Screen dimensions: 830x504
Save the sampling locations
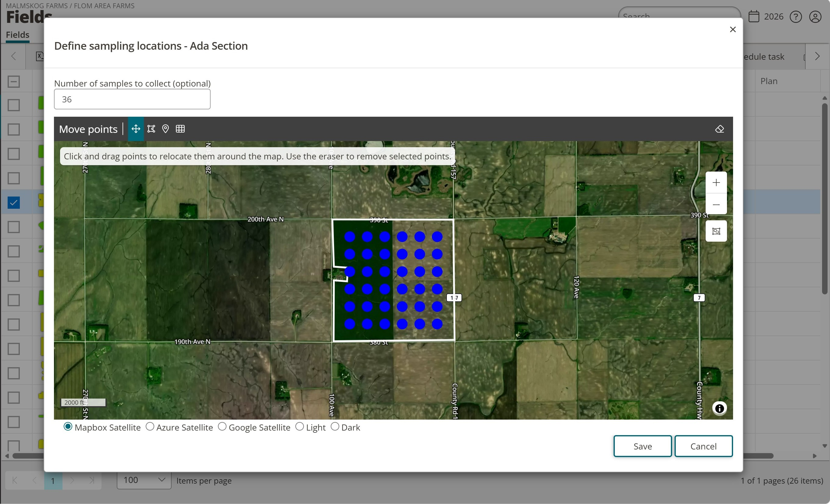coord(642,446)
